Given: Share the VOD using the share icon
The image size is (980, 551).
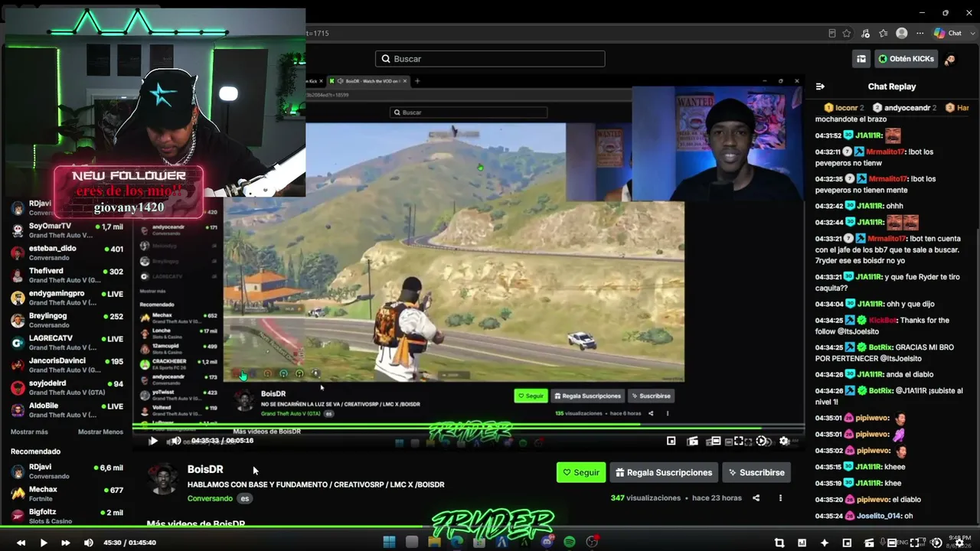Looking at the screenshot, I should click(x=756, y=498).
